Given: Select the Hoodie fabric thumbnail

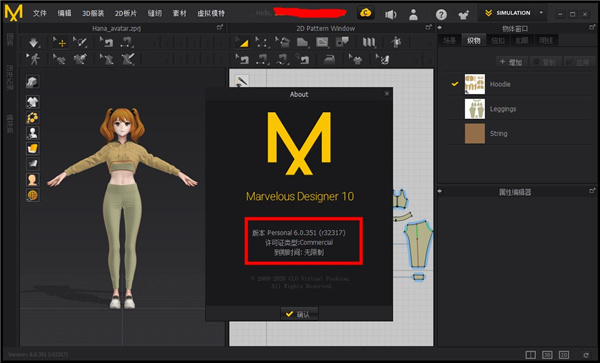Looking at the screenshot, I should pyautogui.click(x=474, y=84).
